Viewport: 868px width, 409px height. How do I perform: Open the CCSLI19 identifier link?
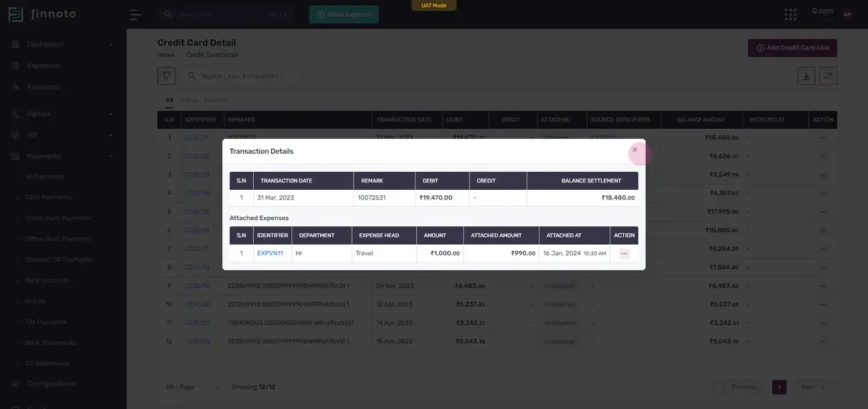(x=197, y=286)
